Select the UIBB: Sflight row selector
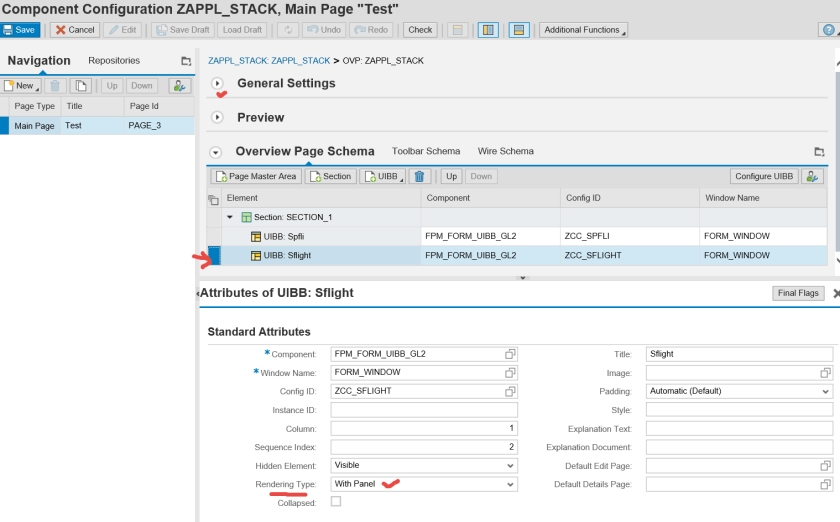The height and width of the screenshot is (522, 840). 213,255
